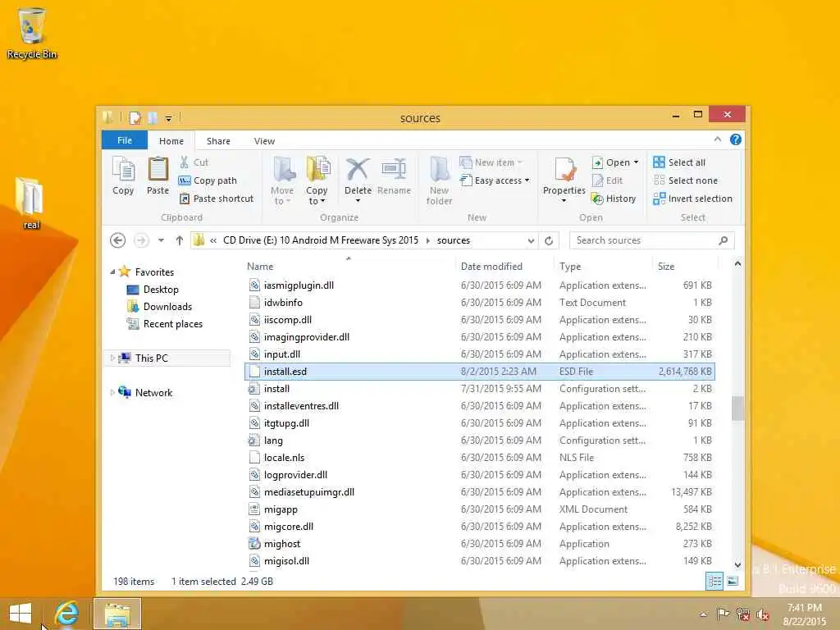Viewport: 840px width, 630px height.
Task: Click the Windows Start button
Action: point(21,614)
